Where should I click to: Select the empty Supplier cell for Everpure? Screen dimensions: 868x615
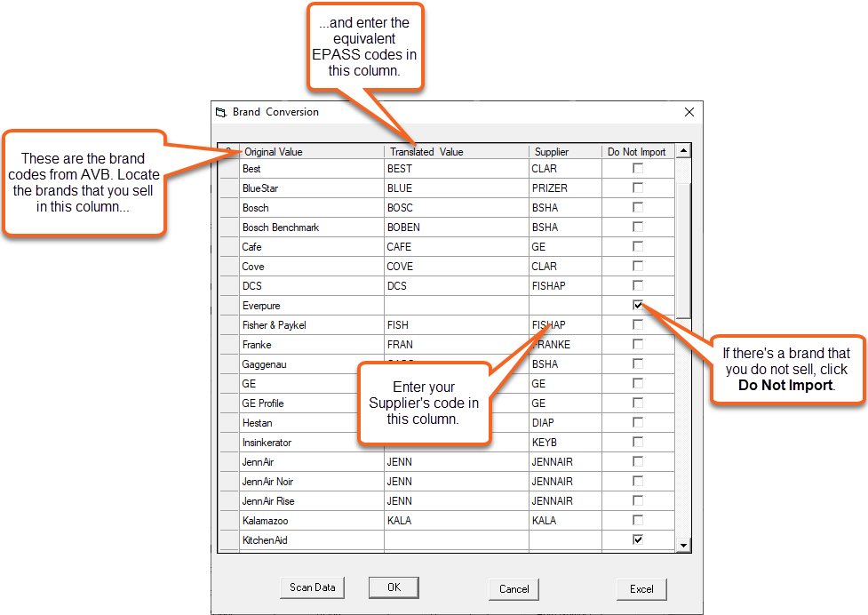click(565, 306)
